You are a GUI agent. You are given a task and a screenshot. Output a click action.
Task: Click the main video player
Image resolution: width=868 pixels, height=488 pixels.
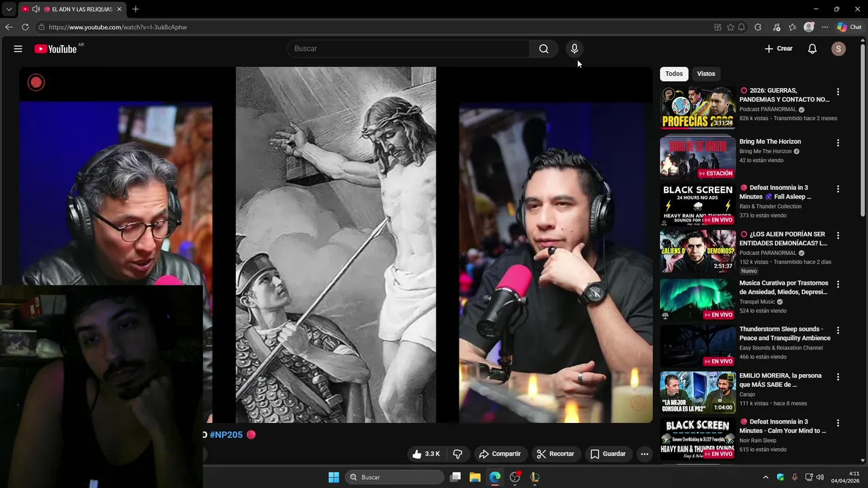[336, 245]
